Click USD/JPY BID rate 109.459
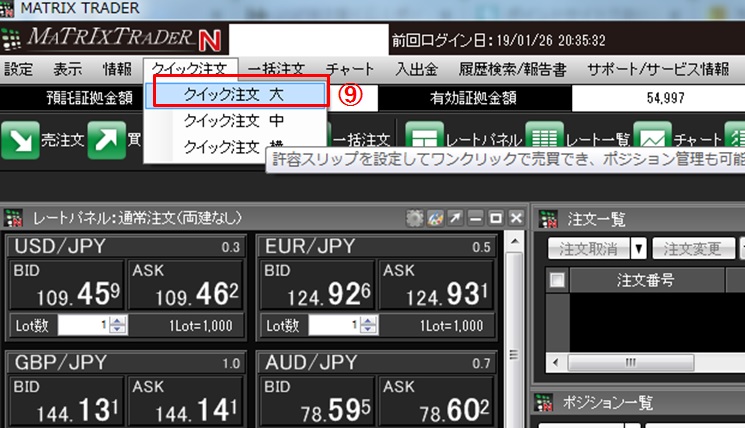This screenshot has width=745, height=428. (67, 285)
